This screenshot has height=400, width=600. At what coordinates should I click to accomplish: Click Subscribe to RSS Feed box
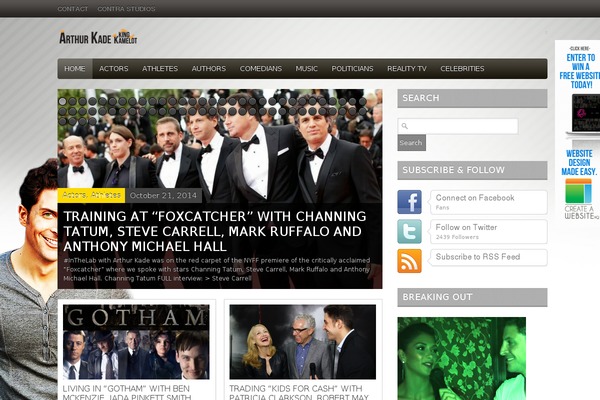click(x=489, y=257)
